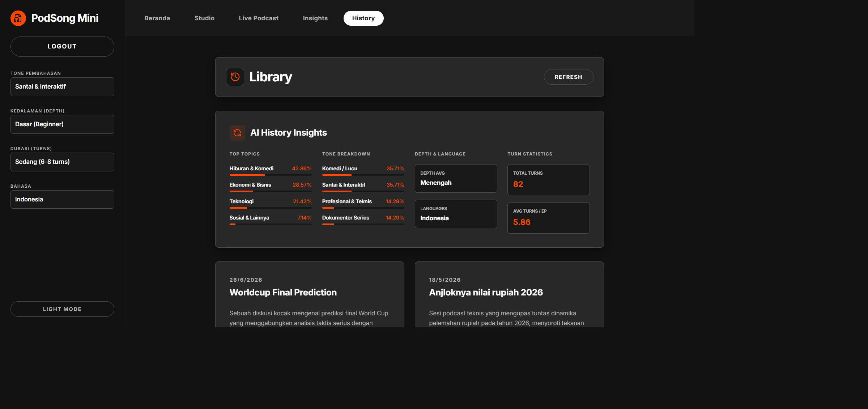The width and height of the screenshot is (868, 409).
Task: Click the PodSong Mini title
Action: click(65, 18)
